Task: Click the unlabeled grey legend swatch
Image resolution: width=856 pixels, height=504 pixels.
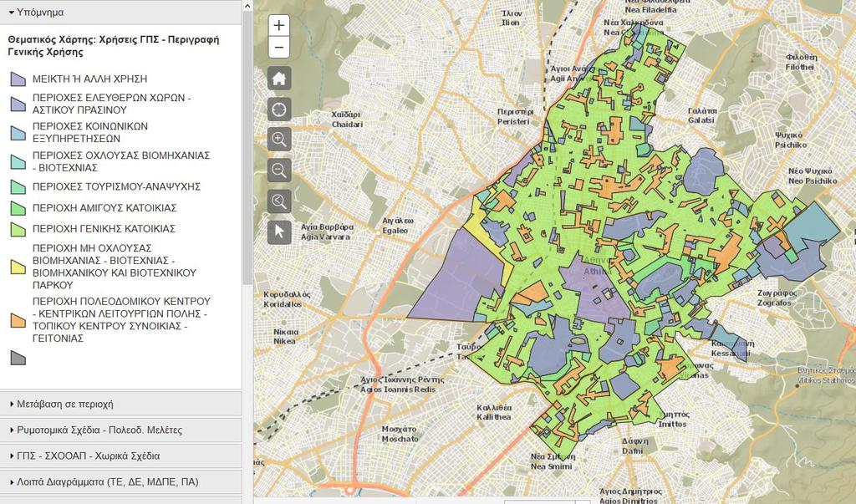Action: [18, 358]
